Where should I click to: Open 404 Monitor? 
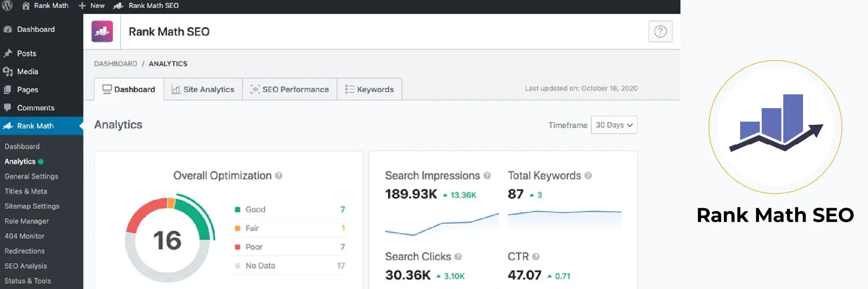[24, 236]
